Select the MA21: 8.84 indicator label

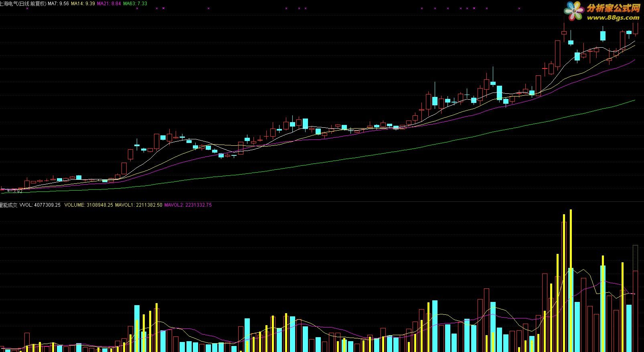(109, 4)
